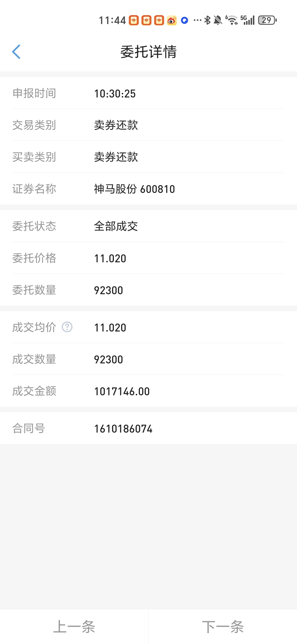Tap the 申报时间 value 10:30:25

[x=115, y=94]
